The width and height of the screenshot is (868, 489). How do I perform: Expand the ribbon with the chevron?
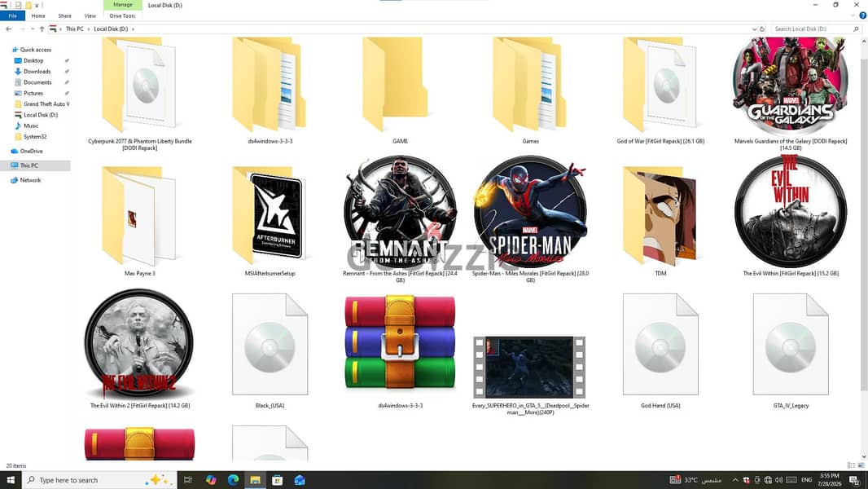click(x=853, y=15)
